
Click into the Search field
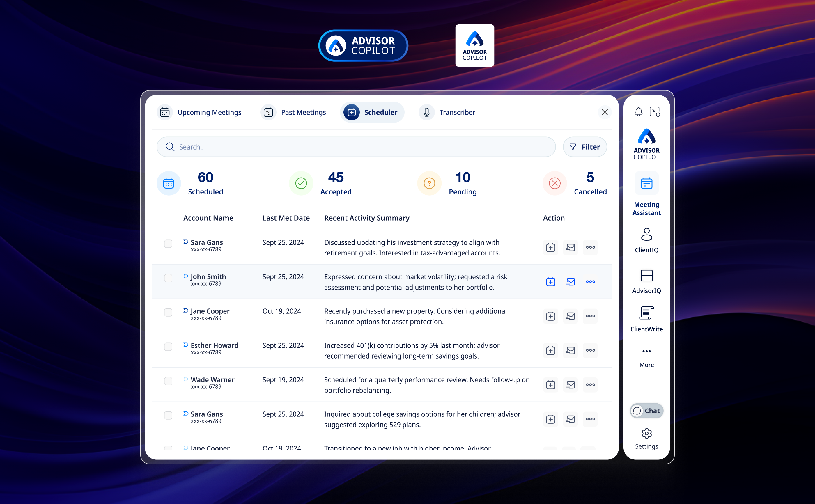pyautogui.click(x=356, y=147)
